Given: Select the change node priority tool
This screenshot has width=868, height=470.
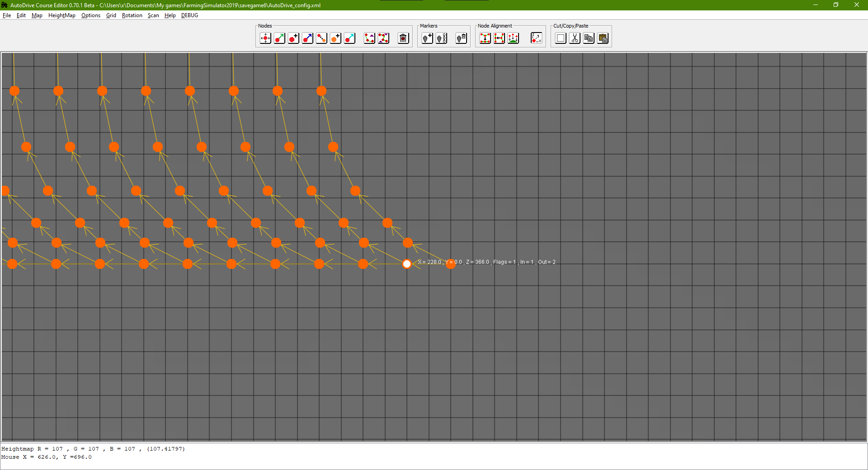Looking at the screenshot, I should coord(321,38).
